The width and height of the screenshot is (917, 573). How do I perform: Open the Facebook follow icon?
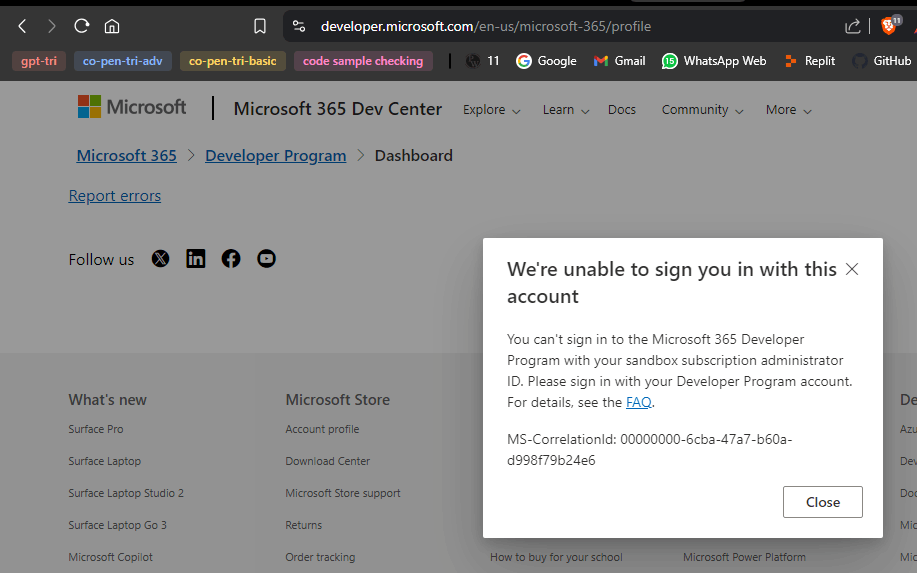[x=231, y=258]
